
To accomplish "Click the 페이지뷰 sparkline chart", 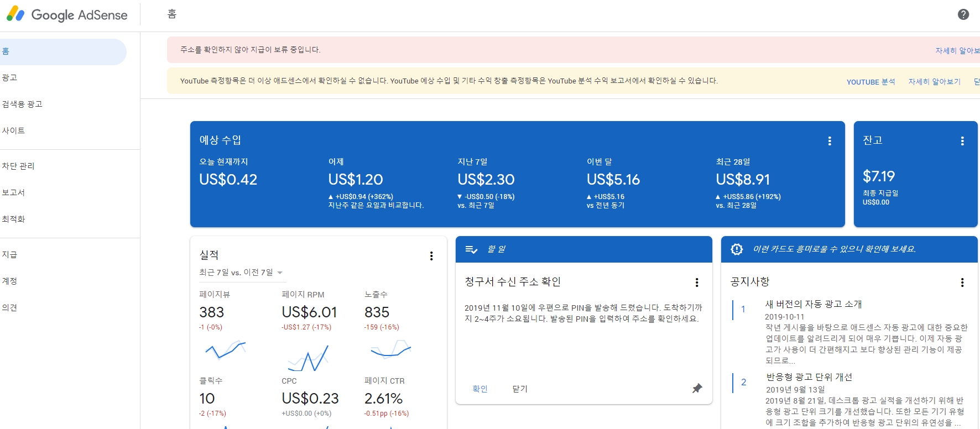I will (x=225, y=350).
